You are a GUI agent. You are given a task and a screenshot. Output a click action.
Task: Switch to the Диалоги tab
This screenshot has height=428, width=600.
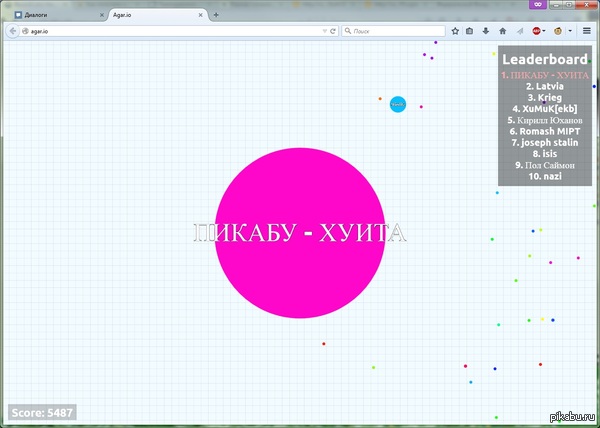coord(59,15)
